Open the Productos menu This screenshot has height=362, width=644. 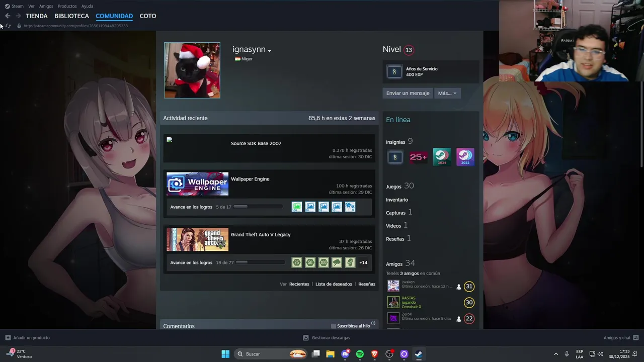point(67,6)
